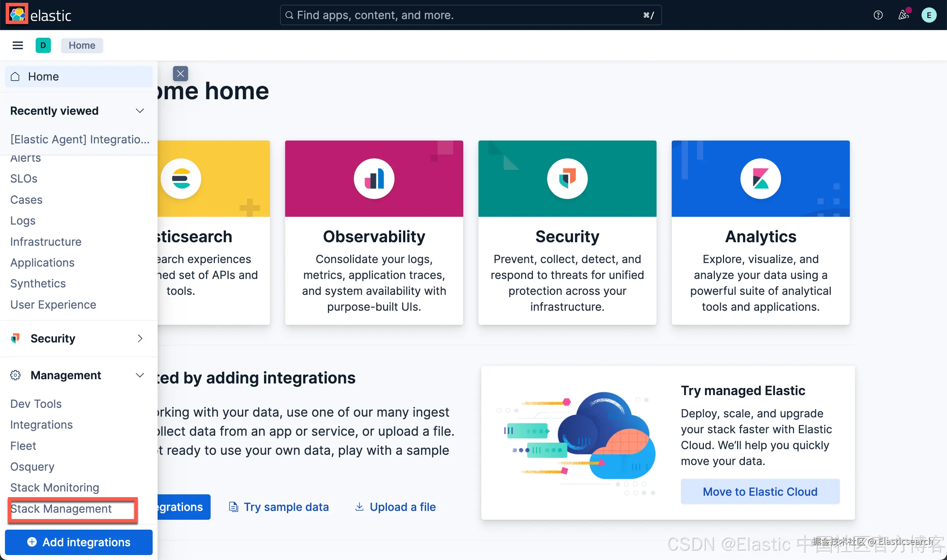Toggle the hamburger navigation menu
The image size is (947, 560).
click(18, 45)
